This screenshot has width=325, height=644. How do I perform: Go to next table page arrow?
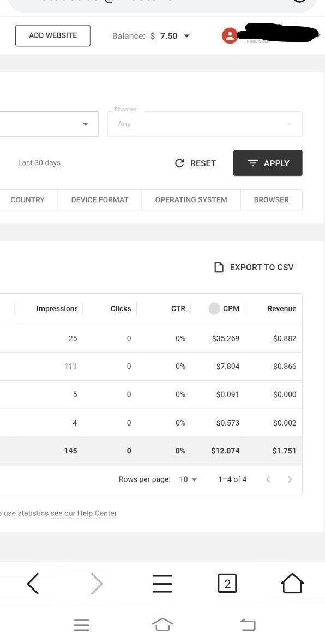(290, 479)
